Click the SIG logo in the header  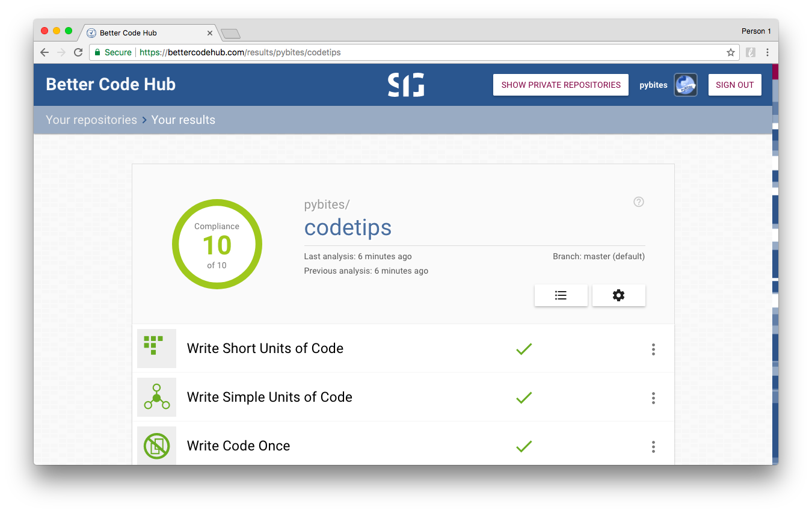click(x=406, y=84)
